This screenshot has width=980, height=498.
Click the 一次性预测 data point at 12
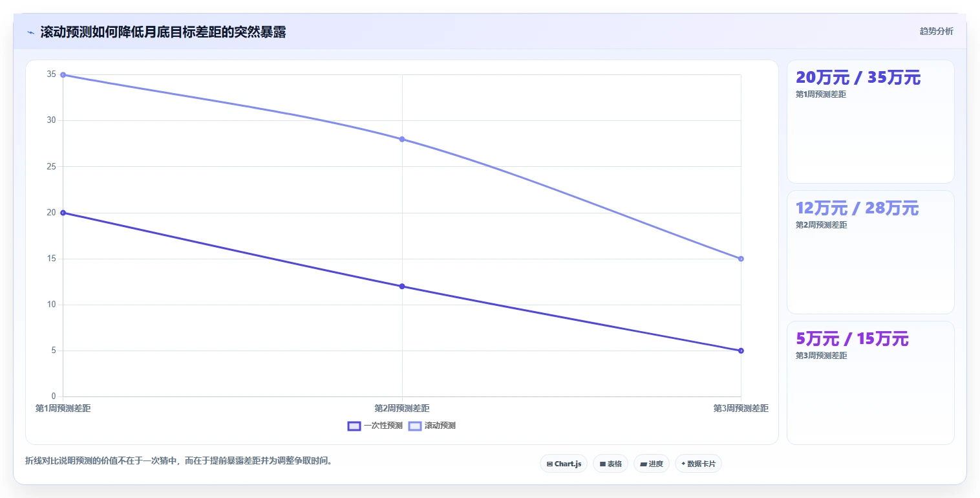click(402, 287)
